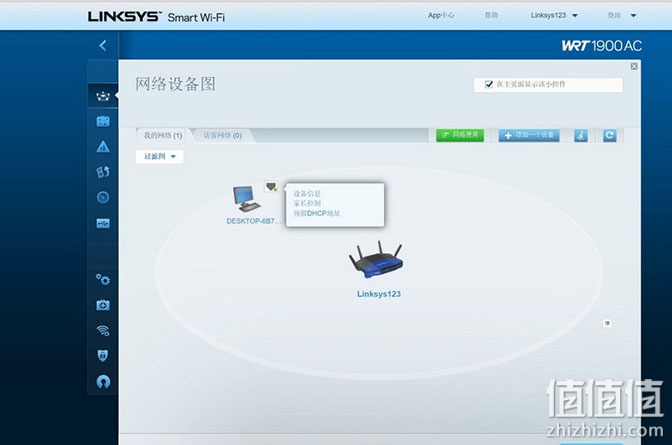672x445 pixels.
Task: Toggle the show widget on homepage checkbox
Action: click(x=488, y=84)
